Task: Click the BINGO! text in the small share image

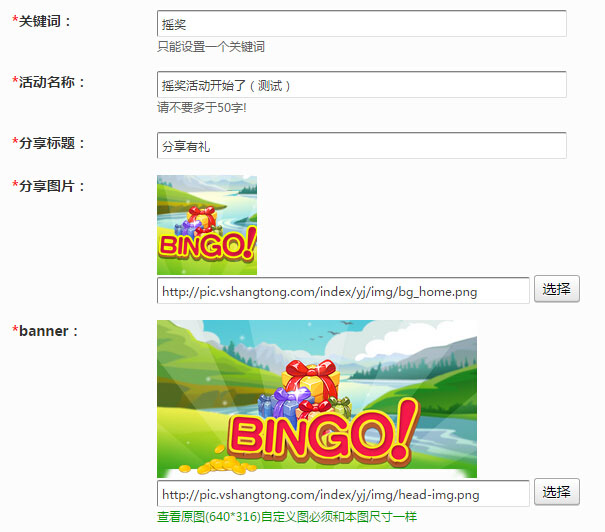Action: [x=208, y=245]
